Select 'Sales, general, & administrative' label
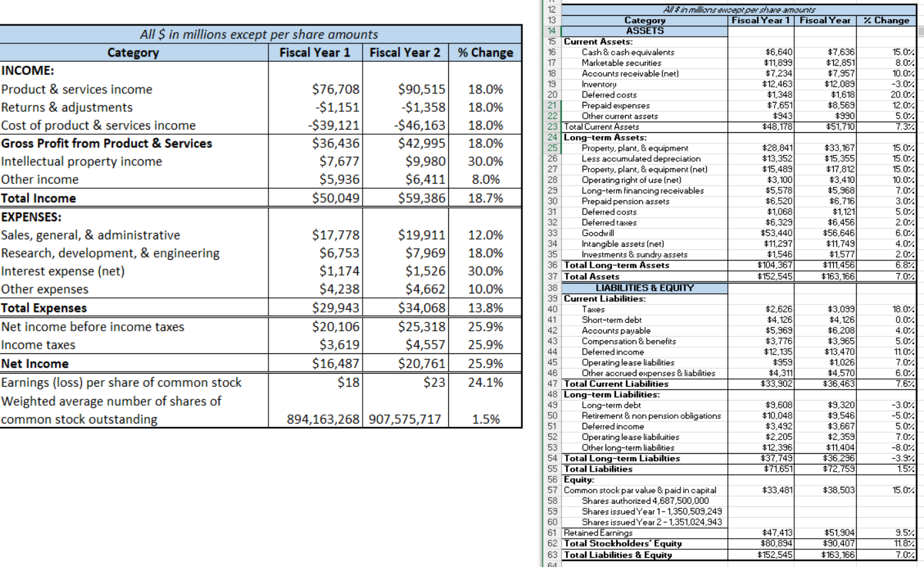This screenshot has height=567, width=924. click(x=91, y=235)
